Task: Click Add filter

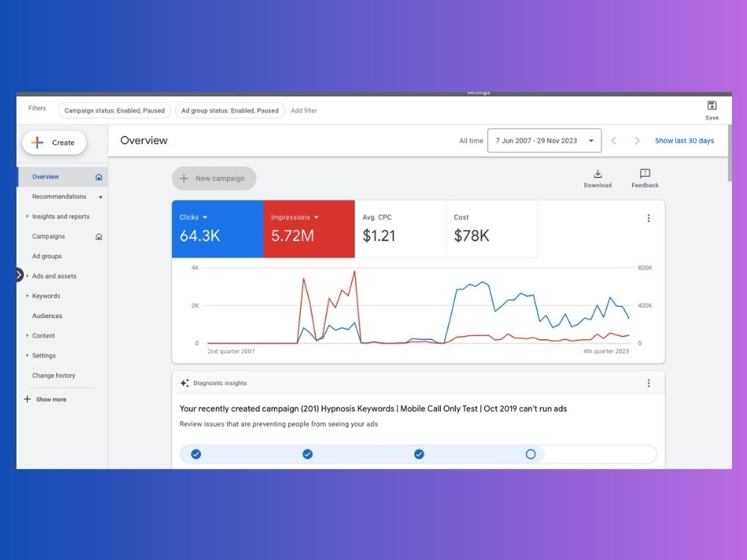Action: 304,111
